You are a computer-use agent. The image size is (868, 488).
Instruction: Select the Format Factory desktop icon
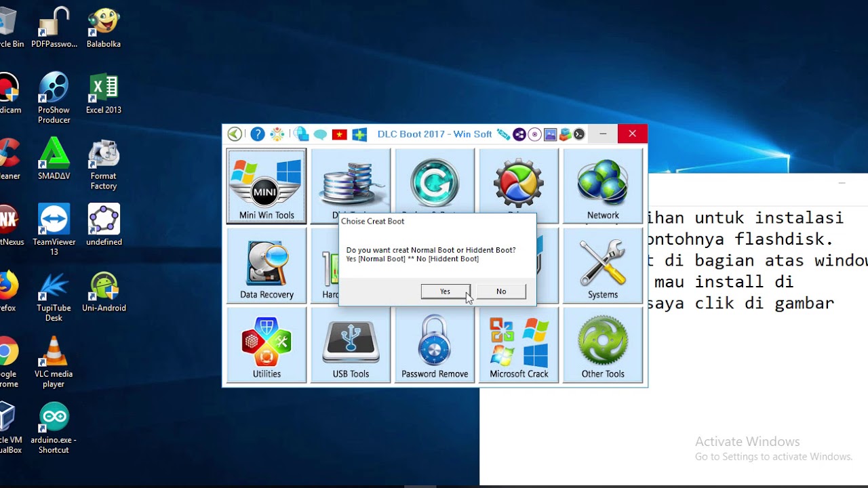click(104, 165)
